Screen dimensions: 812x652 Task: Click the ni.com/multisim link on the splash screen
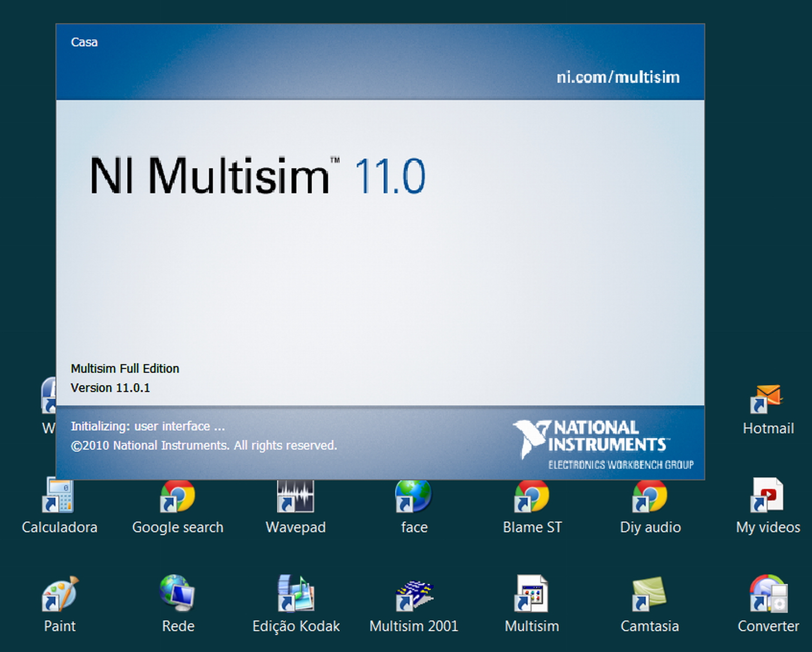tap(618, 78)
